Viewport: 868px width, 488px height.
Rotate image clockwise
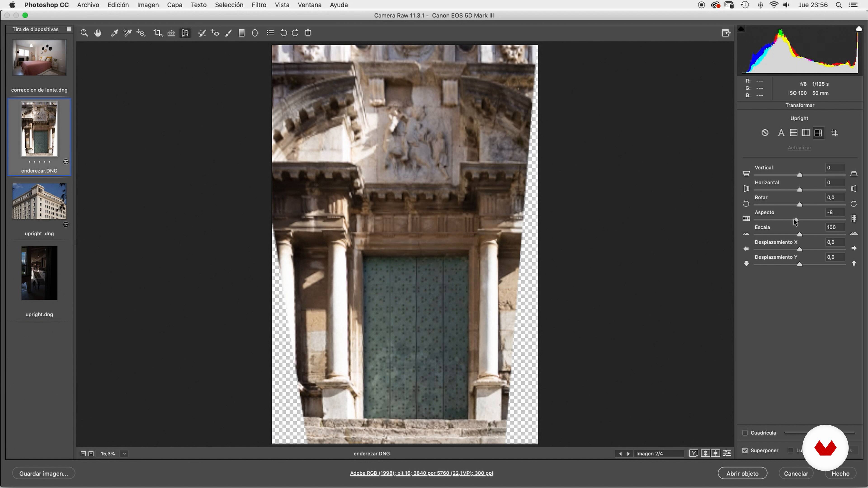(x=295, y=33)
